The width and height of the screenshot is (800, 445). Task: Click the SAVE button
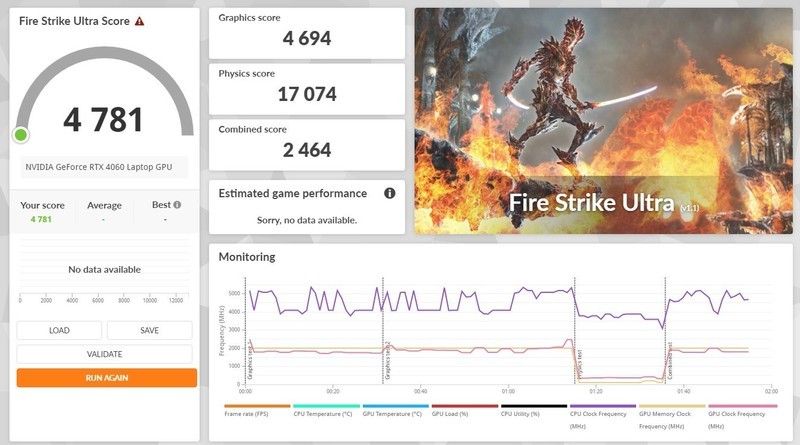click(x=149, y=330)
